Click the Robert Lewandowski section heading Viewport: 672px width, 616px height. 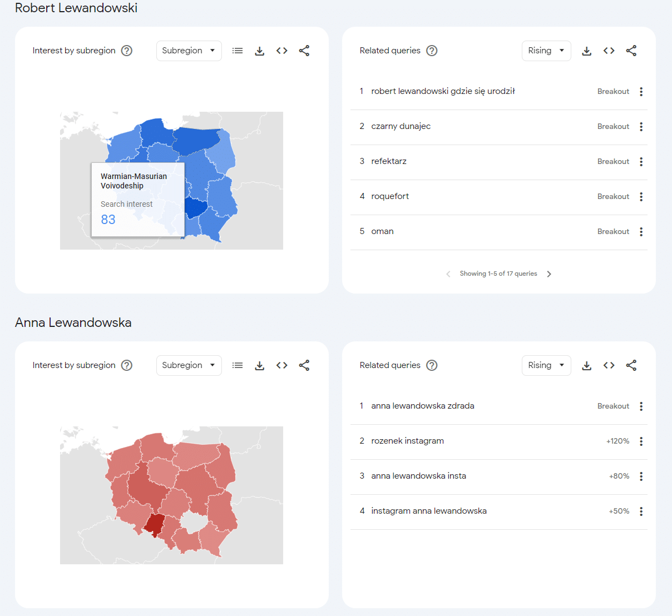76,8
